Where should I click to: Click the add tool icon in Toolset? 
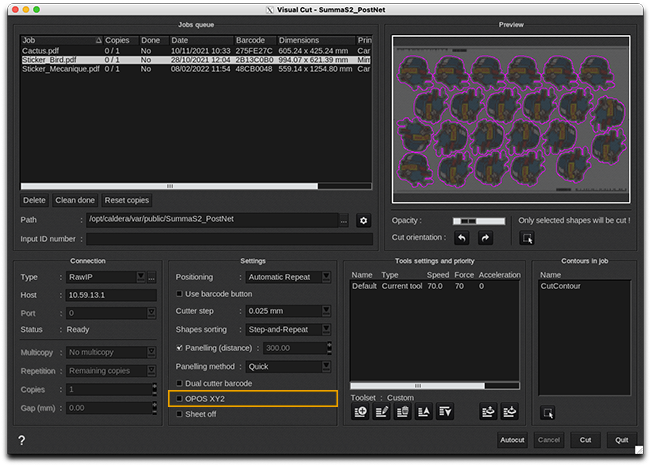[361, 411]
